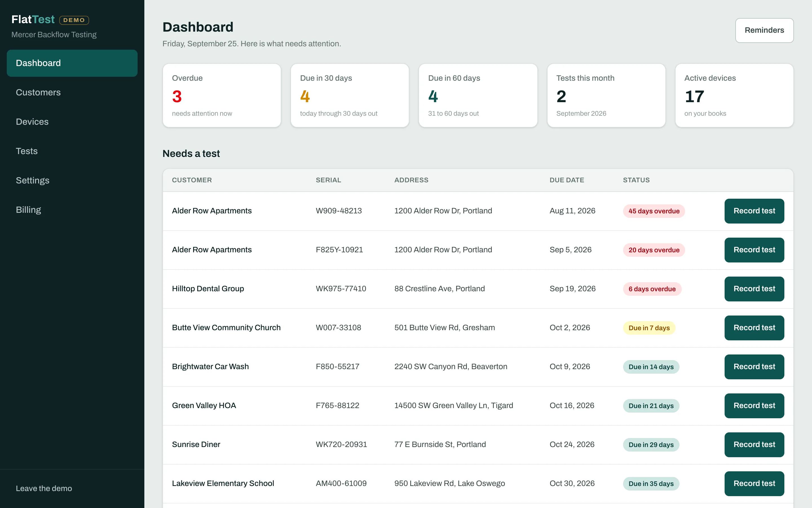This screenshot has height=508, width=812.
Task: Record test for serial W909-48213
Action: (754, 211)
